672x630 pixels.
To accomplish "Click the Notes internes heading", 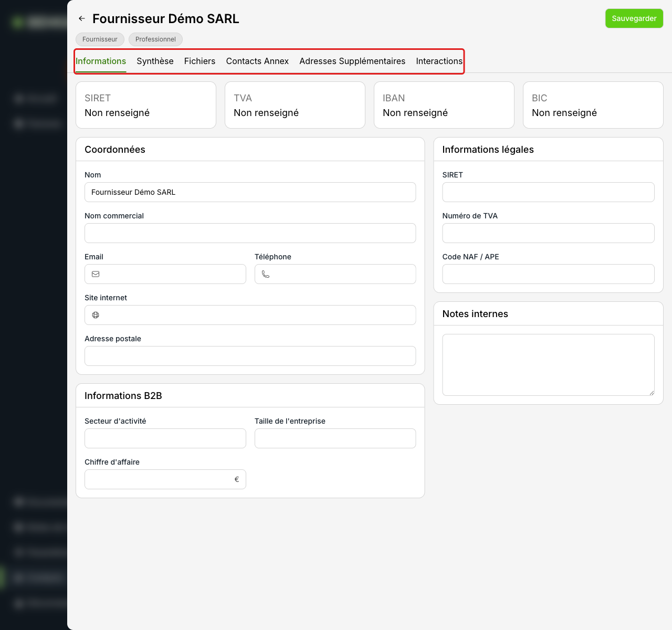I will pyautogui.click(x=475, y=314).
